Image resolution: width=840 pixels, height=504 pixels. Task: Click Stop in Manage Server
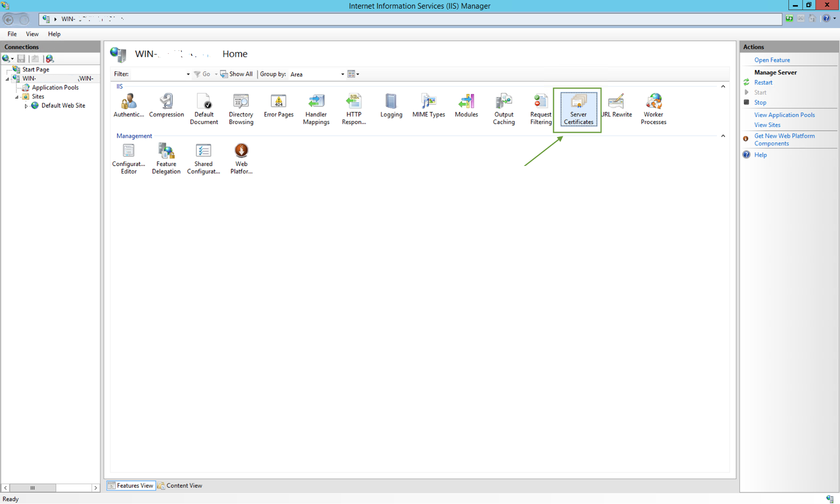pyautogui.click(x=760, y=102)
